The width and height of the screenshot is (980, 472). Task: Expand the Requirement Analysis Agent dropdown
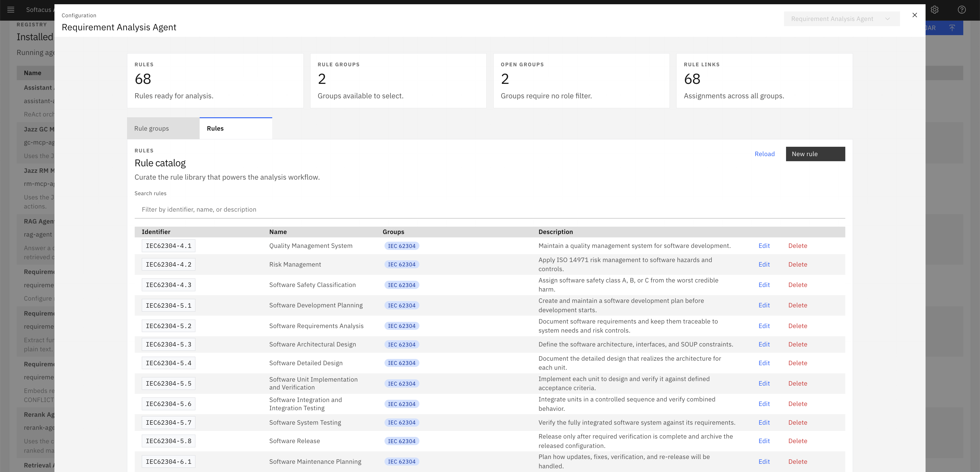click(842, 19)
